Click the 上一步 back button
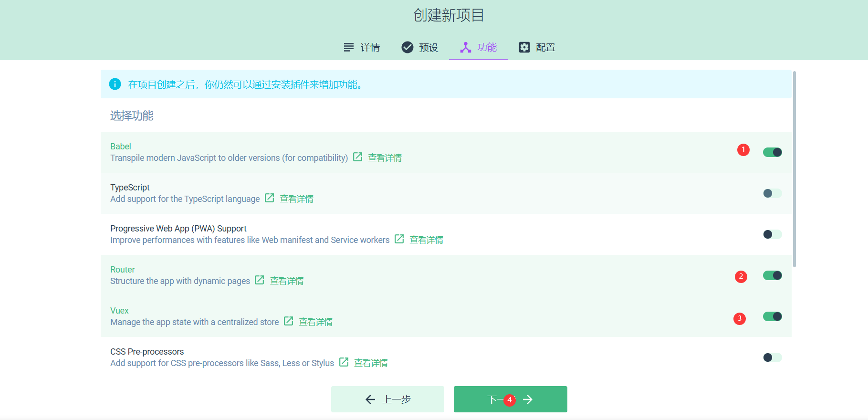Image resolution: width=868 pixels, height=420 pixels. [387, 399]
